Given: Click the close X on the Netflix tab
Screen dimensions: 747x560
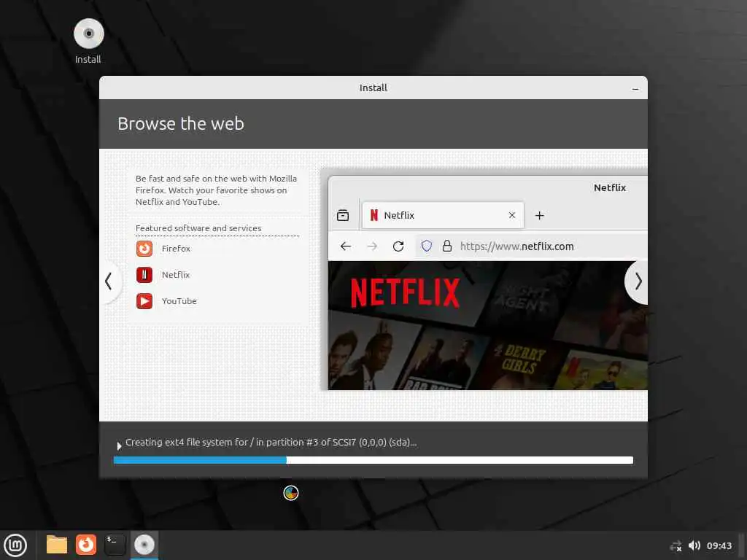Looking at the screenshot, I should coord(512,215).
